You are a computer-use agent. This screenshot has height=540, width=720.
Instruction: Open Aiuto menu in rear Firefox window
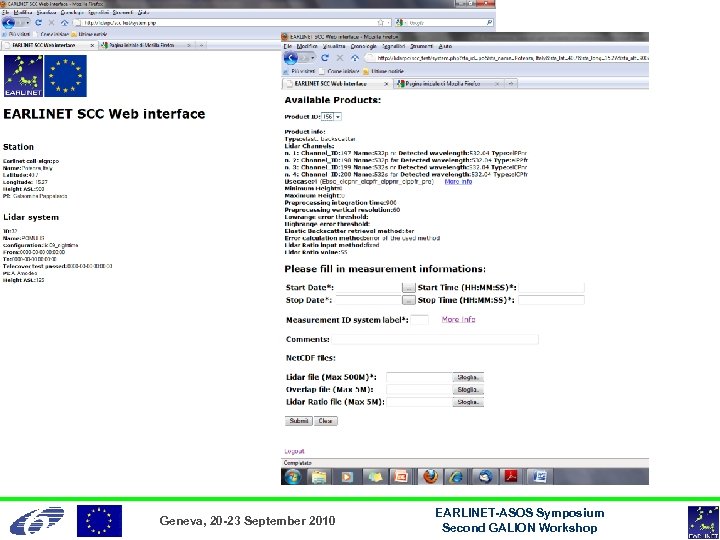click(x=143, y=12)
